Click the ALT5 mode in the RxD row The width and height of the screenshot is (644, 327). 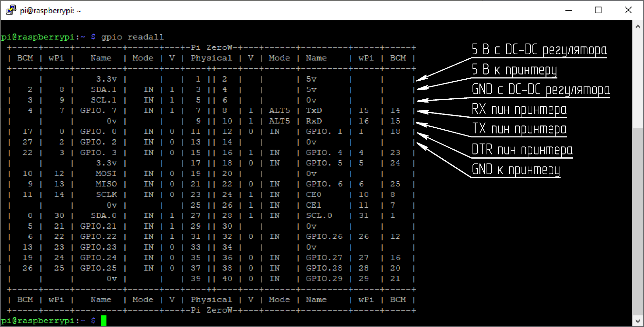coord(279,121)
